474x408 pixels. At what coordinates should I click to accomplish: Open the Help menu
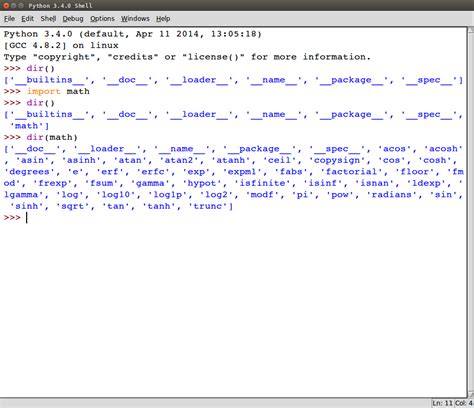click(x=163, y=19)
